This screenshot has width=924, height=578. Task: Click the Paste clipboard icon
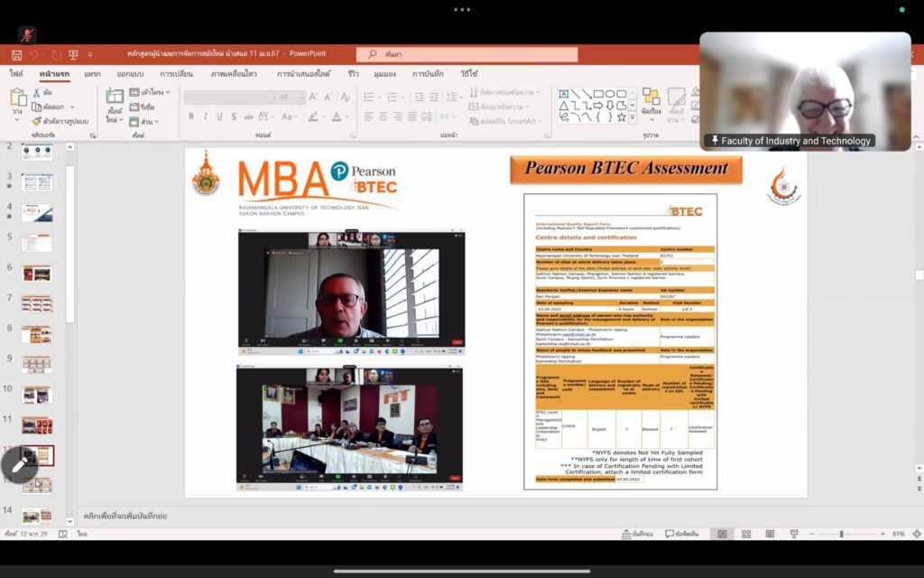click(18, 98)
